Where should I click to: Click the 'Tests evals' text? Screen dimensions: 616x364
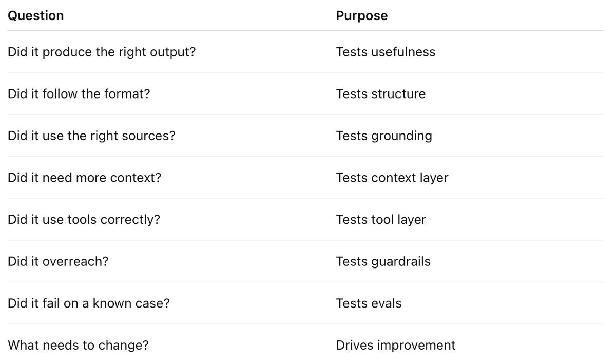369,303
